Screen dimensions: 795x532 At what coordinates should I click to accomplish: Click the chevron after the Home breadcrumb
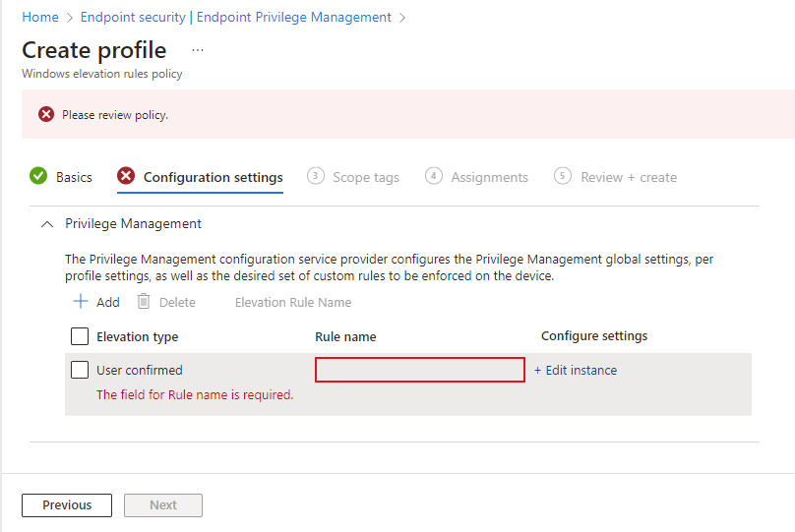pos(70,18)
